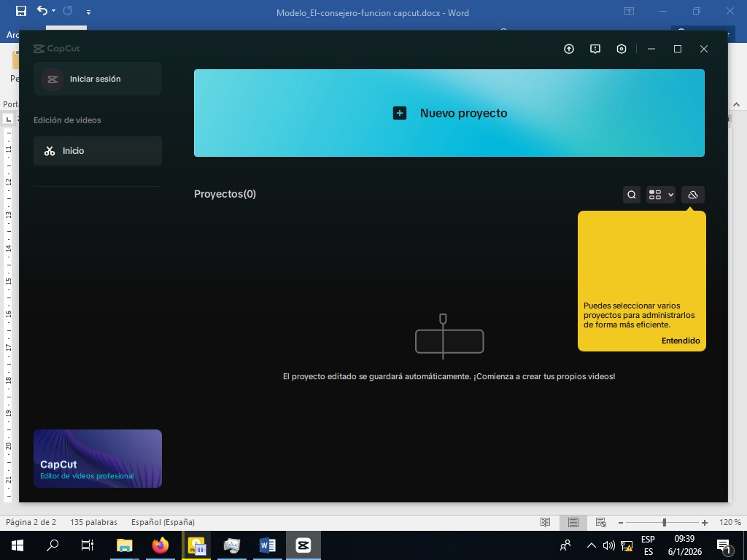Open the Windows Start menu
This screenshot has width=747, height=560.
18,545
